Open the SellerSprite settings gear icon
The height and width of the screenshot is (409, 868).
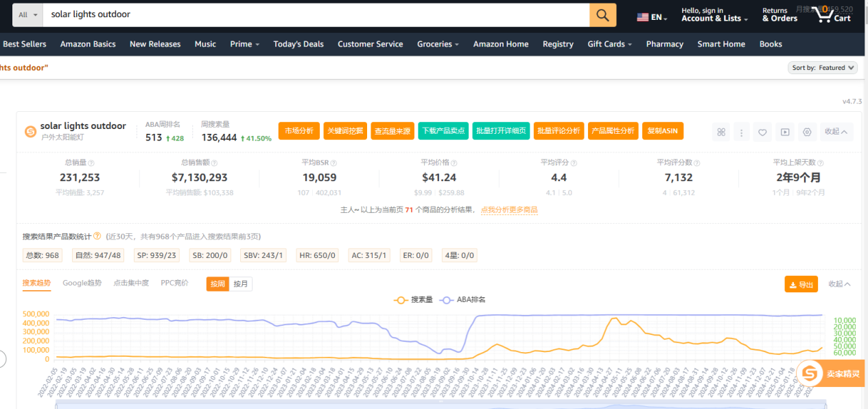tap(807, 131)
